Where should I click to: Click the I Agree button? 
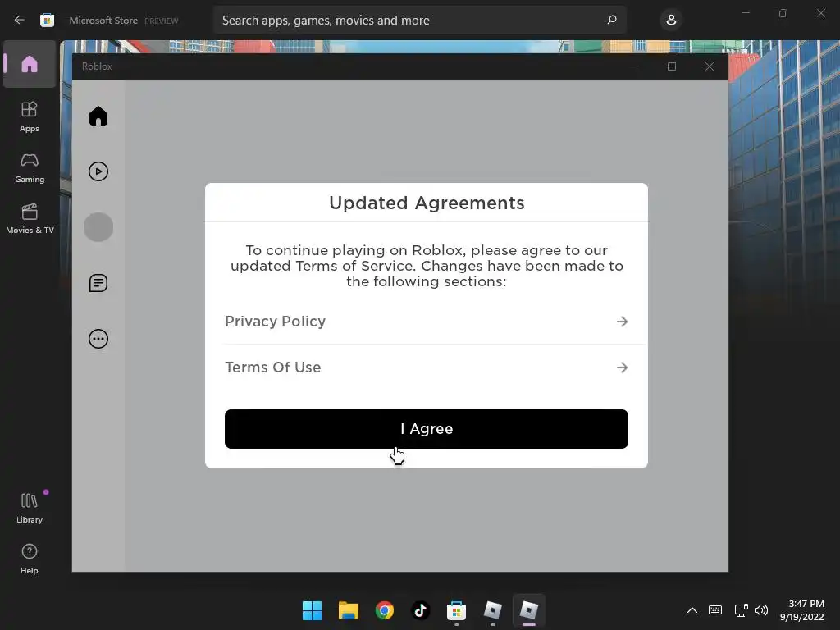click(x=427, y=428)
